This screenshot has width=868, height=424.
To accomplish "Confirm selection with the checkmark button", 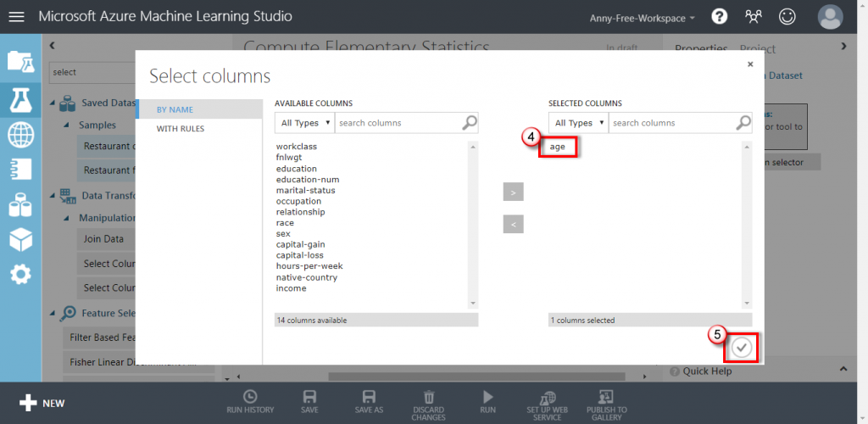I will 742,348.
